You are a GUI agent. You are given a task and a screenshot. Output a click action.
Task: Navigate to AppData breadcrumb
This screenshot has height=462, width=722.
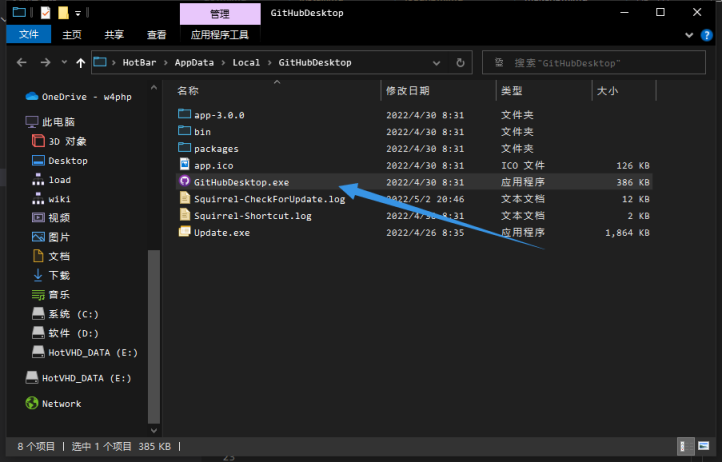(x=194, y=63)
